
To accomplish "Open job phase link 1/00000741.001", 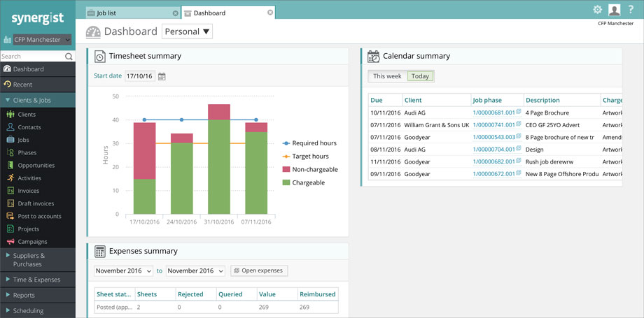I will [x=493, y=124].
